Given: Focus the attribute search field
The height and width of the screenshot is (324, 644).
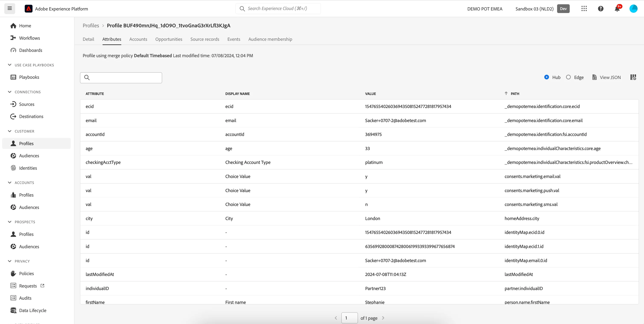Looking at the screenshot, I should 121,78.
